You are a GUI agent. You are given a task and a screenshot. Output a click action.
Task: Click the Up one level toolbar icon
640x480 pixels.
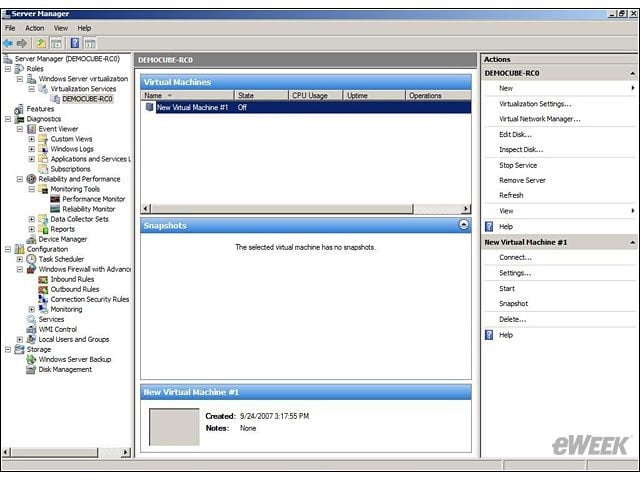pos(41,43)
